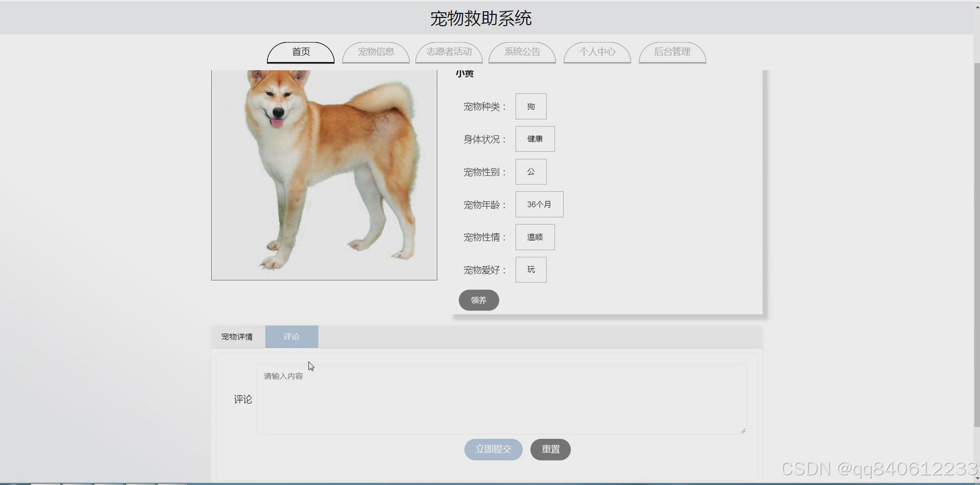Click the 领养 adopt button

(x=479, y=300)
